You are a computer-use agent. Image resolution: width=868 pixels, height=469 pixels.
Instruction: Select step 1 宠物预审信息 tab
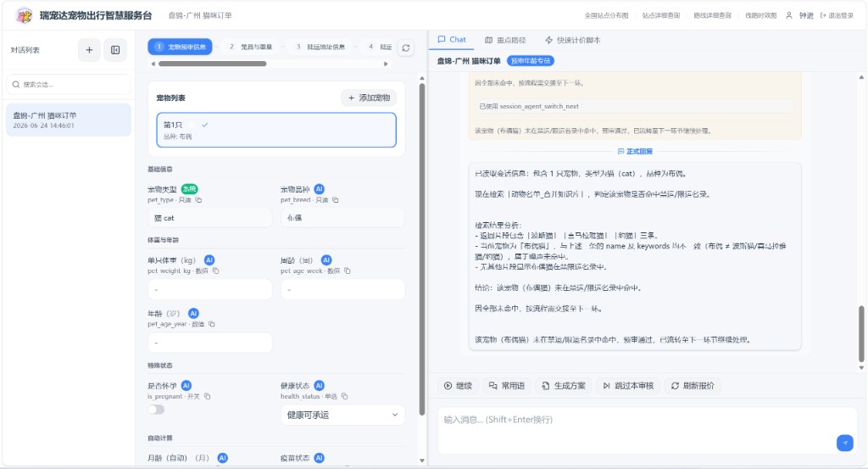click(181, 47)
